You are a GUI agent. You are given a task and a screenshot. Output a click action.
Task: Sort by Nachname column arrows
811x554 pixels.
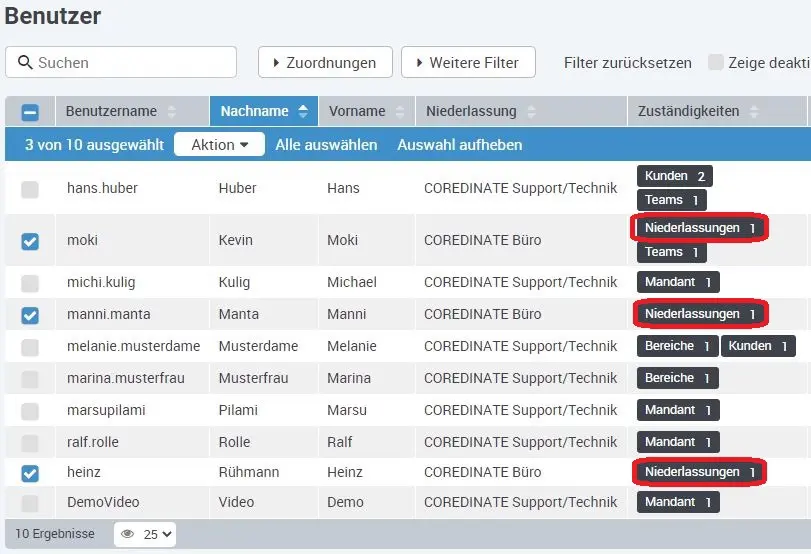(303, 112)
